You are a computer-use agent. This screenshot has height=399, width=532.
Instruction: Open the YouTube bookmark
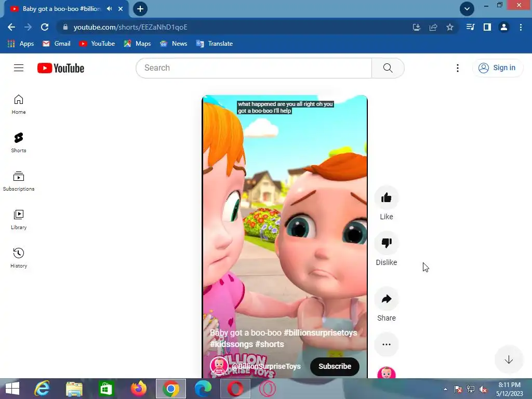tap(97, 44)
